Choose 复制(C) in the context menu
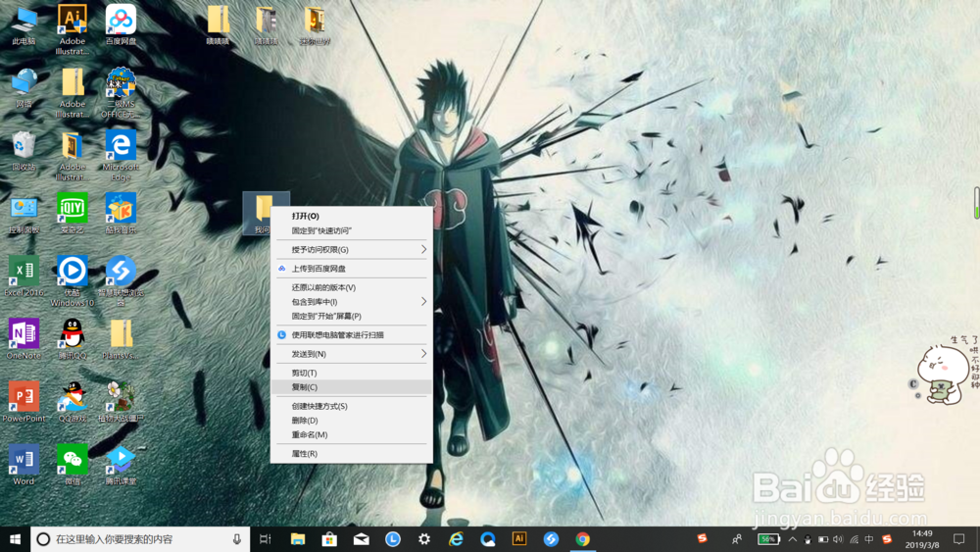The height and width of the screenshot is (552, 980). click(x=351, y=387)
